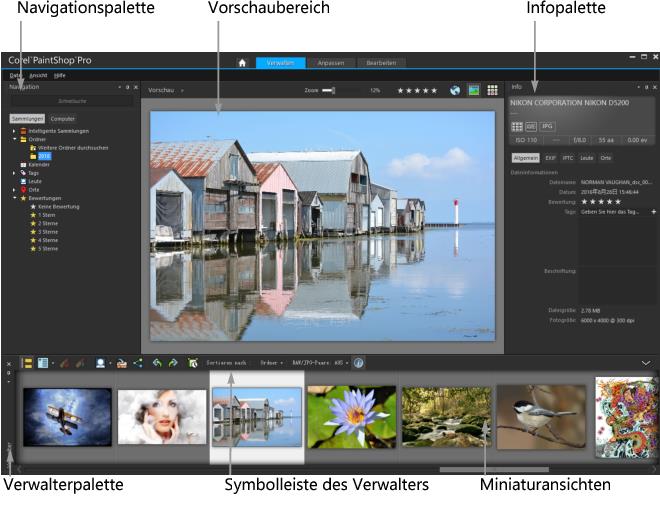
Task: Switch to thumbnail grid view mode
Action: (x=493, y=90)
